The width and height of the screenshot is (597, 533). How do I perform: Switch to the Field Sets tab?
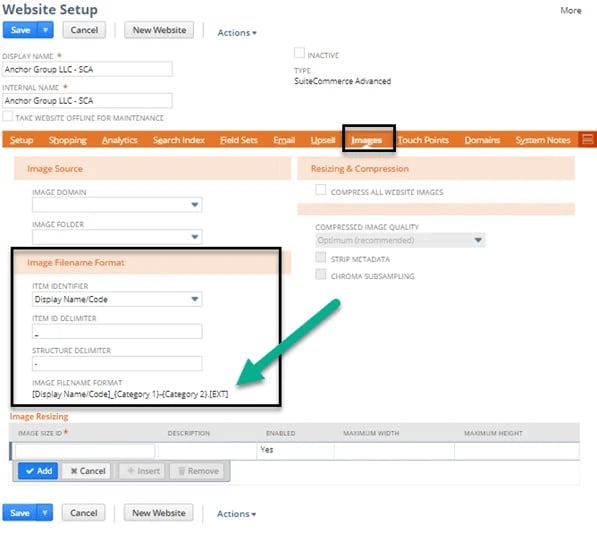click(239, 140)
